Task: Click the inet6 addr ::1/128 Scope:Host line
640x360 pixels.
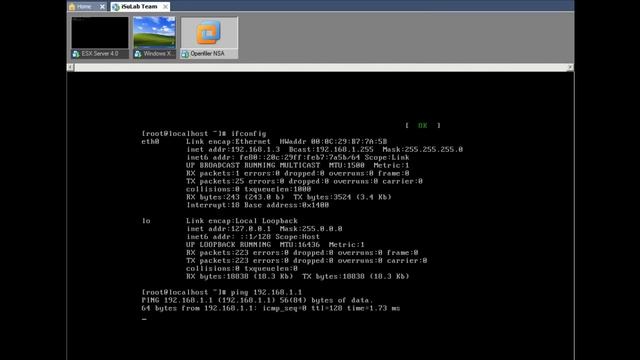Action: [253, 237]
